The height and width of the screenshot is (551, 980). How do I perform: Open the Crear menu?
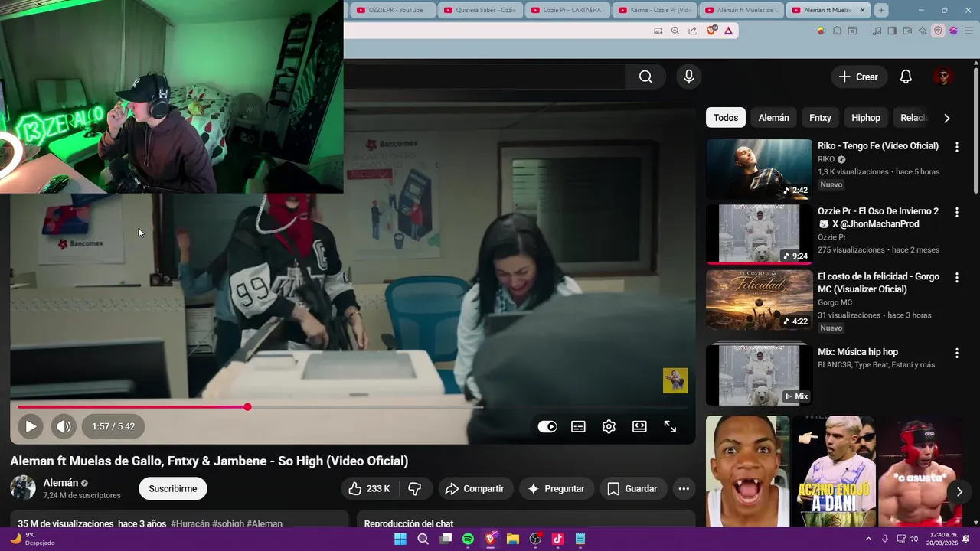tap(858, 77)
